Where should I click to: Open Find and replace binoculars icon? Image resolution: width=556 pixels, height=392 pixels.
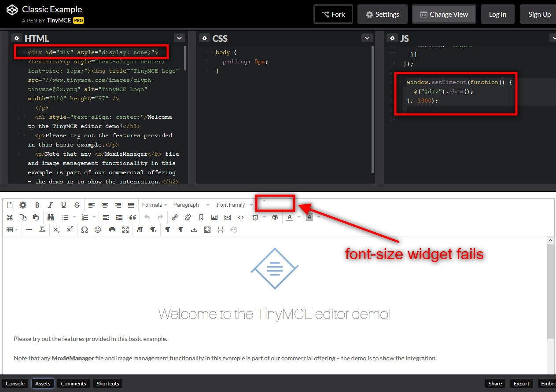coord(51,217)
